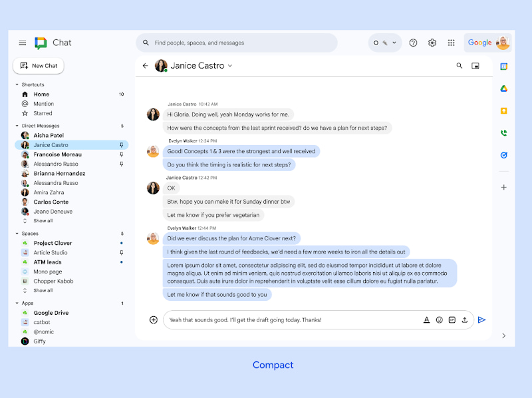Open the emoji picker in message bar
The image size is (532, 398).
click(x=439, y=319)
